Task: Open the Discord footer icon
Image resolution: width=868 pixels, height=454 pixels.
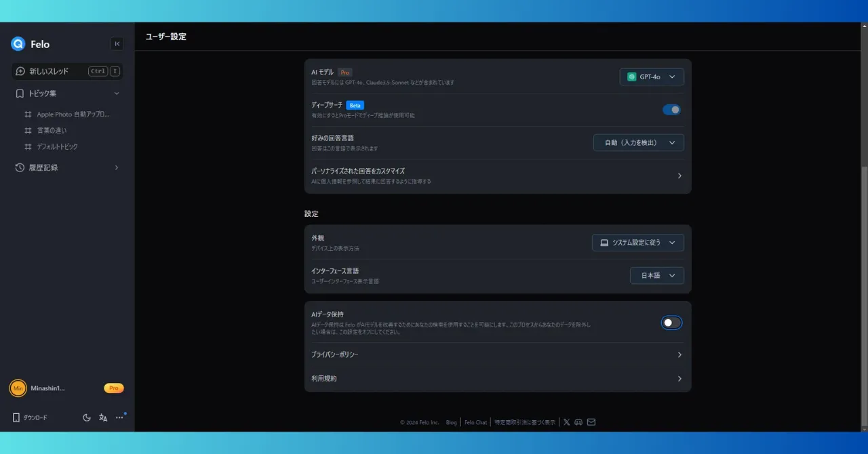Action: click(578, 422)
